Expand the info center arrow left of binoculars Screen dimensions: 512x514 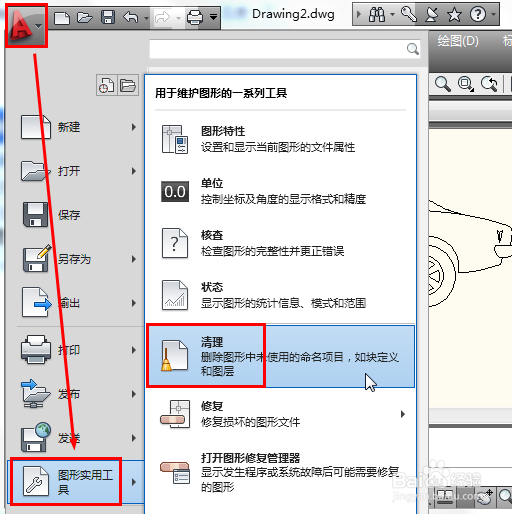pyautogui.click(x=359, y=15)
